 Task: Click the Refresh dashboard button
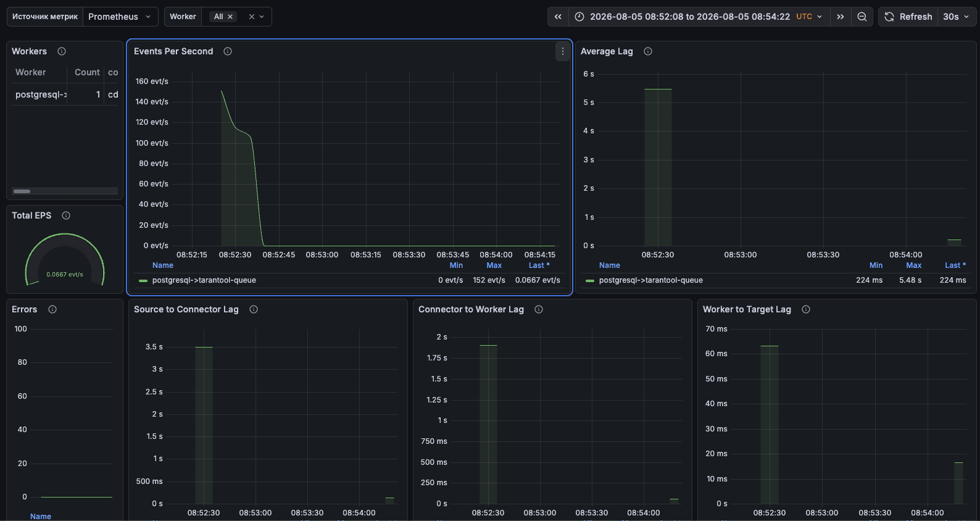(908, 17)
